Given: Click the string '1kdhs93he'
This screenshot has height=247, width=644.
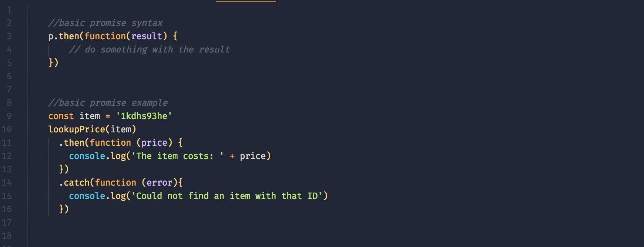Looking at the screenshot, I should 144,116.
